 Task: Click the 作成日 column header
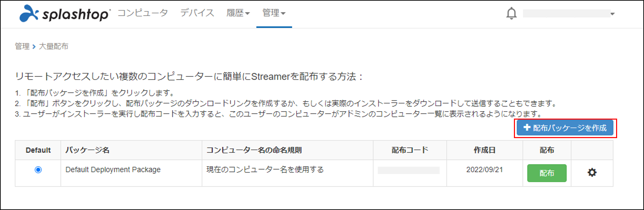(484, 150)
